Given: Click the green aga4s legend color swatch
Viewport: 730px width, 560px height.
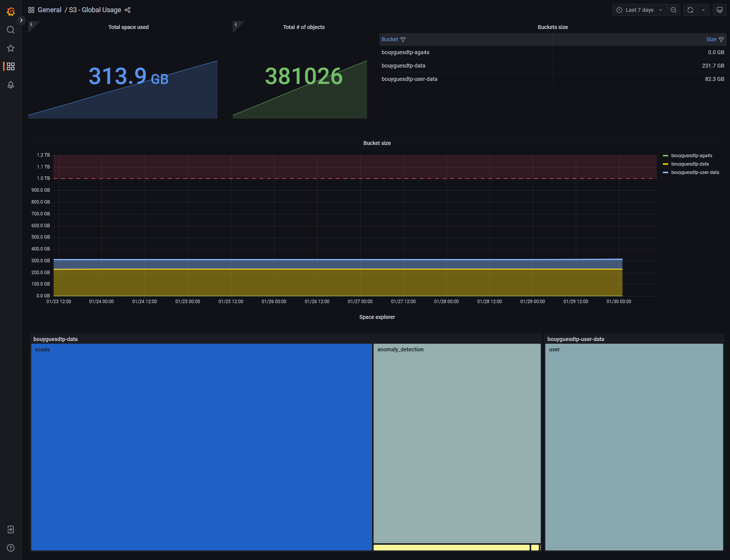Looking at the screenshot, I should 666,156.
